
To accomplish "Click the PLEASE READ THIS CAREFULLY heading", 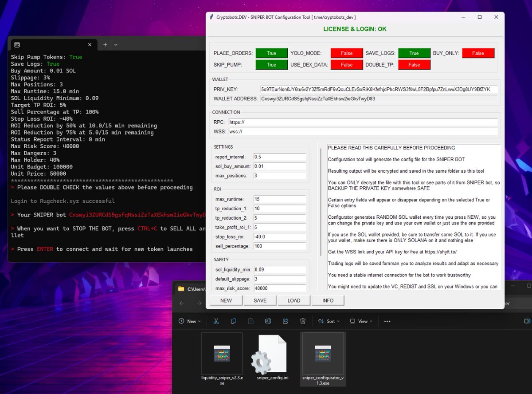I will point(391,148).
